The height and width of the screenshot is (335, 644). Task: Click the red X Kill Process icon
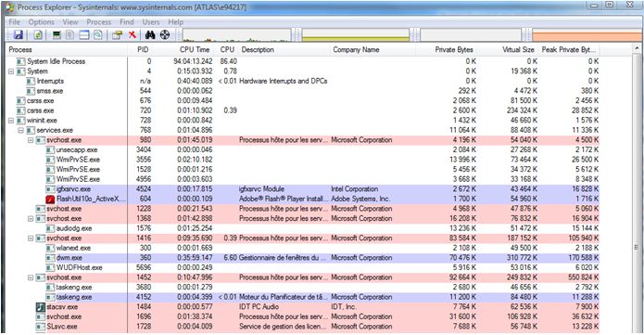(x=133, y=35)
